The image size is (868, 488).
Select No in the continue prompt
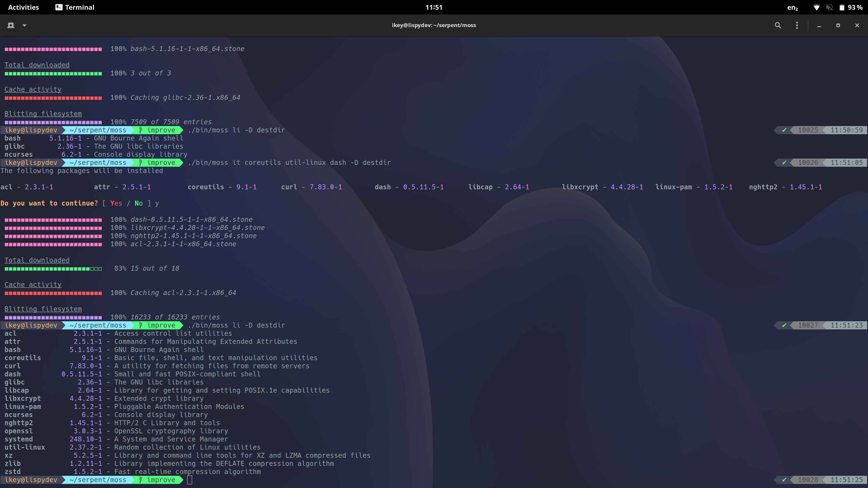coord(139,203)
